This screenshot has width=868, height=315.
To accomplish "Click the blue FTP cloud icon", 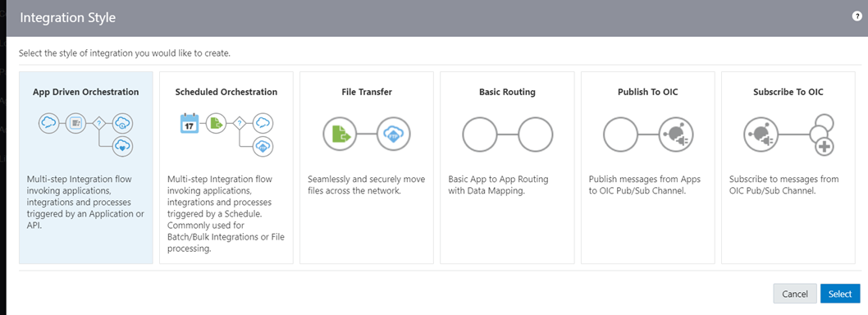I will coord(394,135).
